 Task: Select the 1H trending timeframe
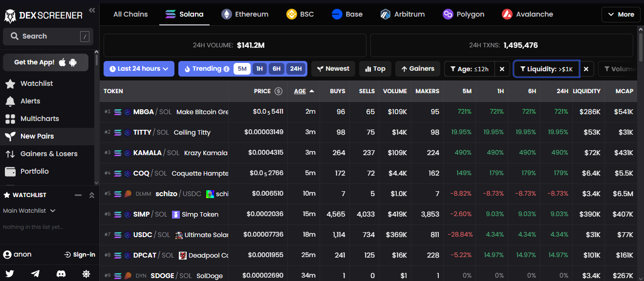(x=259, y=69)
